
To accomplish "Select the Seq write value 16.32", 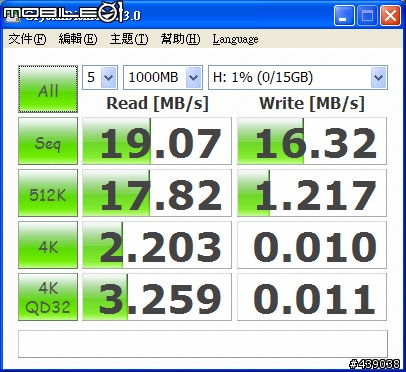I will [312, 141].
